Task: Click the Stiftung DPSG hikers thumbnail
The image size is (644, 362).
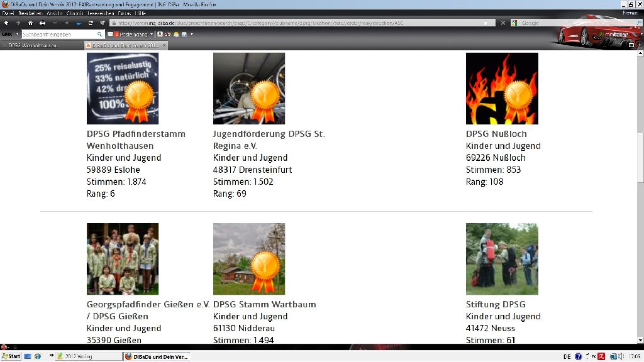Action: (x=502, y=259)
